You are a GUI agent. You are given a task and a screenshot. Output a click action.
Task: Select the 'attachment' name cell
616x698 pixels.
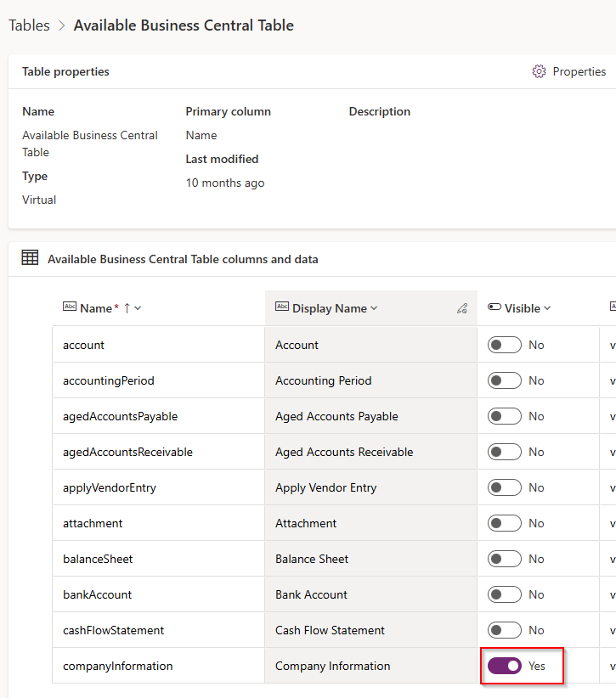tap(159, 523)
